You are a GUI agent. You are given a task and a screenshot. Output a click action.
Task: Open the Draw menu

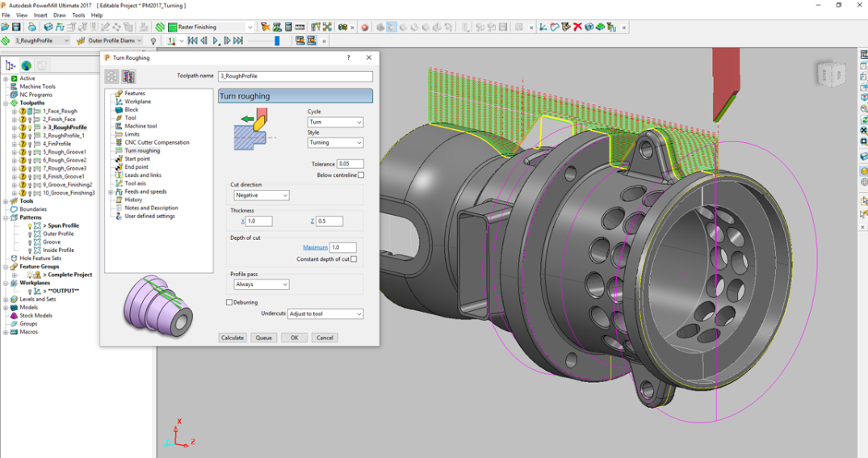point(59,15)
